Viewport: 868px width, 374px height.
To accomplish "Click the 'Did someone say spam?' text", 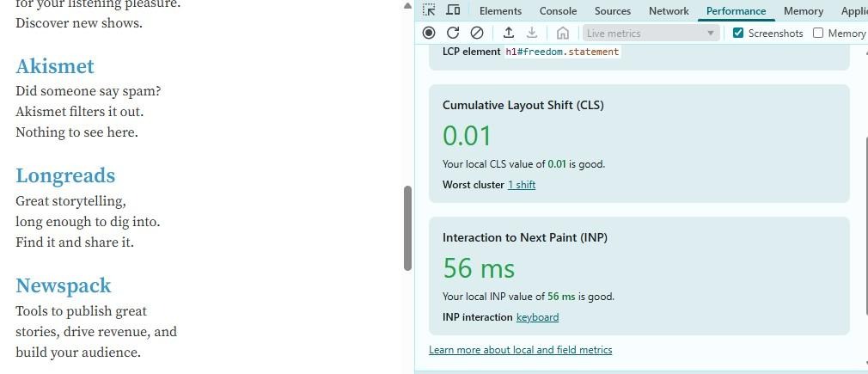I will pos(88,91).
